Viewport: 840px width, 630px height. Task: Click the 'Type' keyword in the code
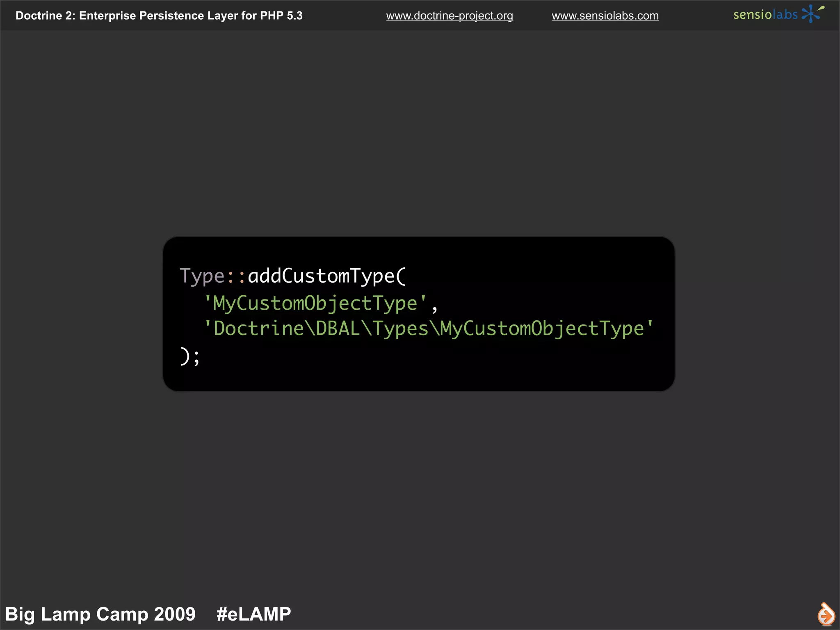tap(202, 276)
